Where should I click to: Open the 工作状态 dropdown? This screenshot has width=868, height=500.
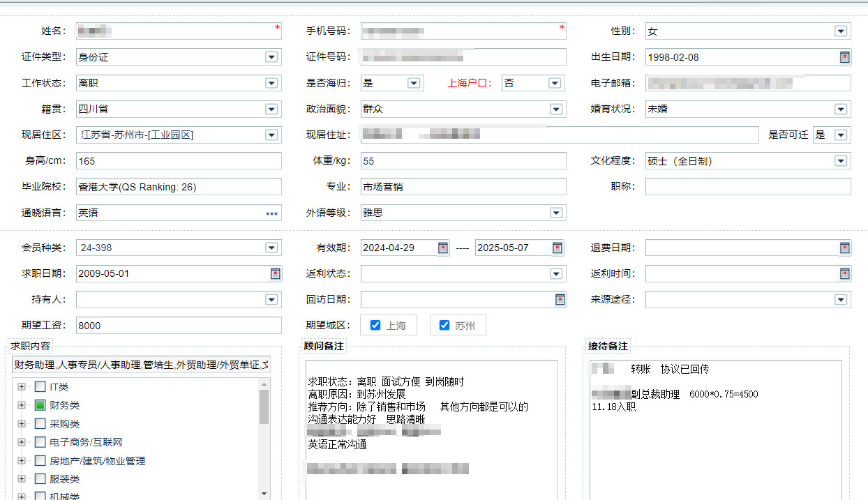271,83
